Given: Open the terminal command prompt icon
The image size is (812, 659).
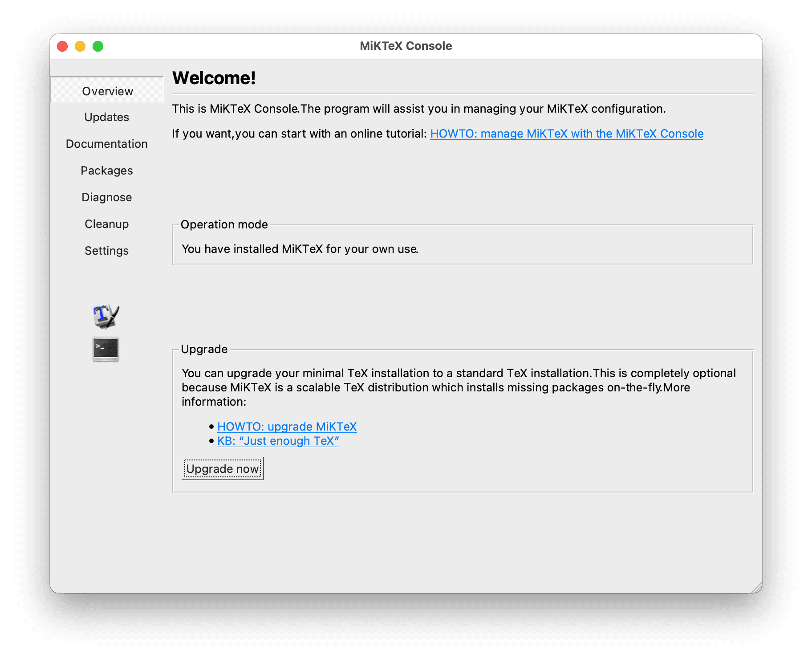Looking at the screenshot, I should point(106,349).
